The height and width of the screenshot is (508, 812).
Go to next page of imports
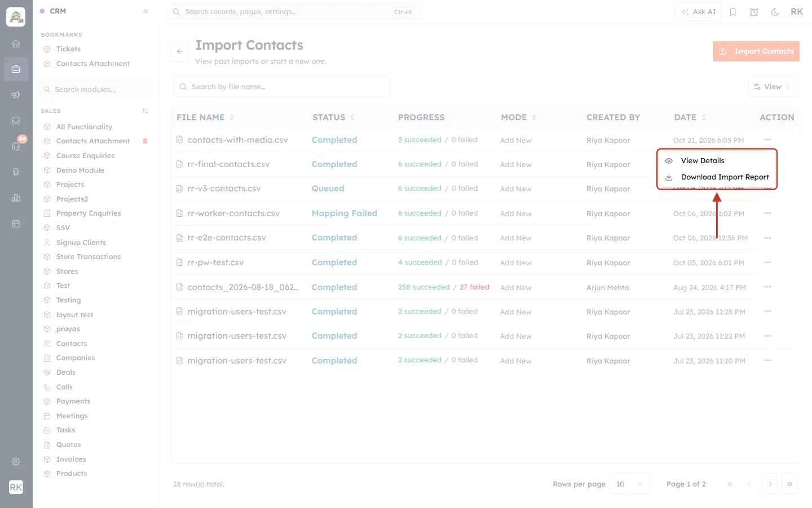[x=770, y=484]
